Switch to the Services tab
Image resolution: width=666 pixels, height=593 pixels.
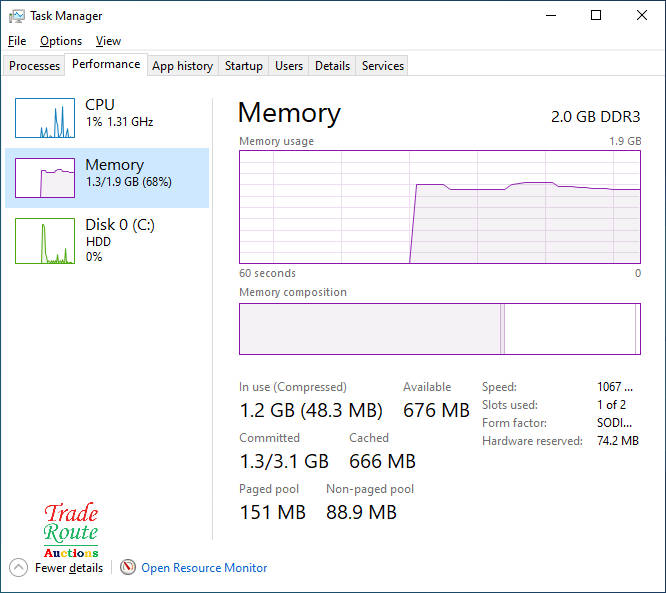coord(383,66)
